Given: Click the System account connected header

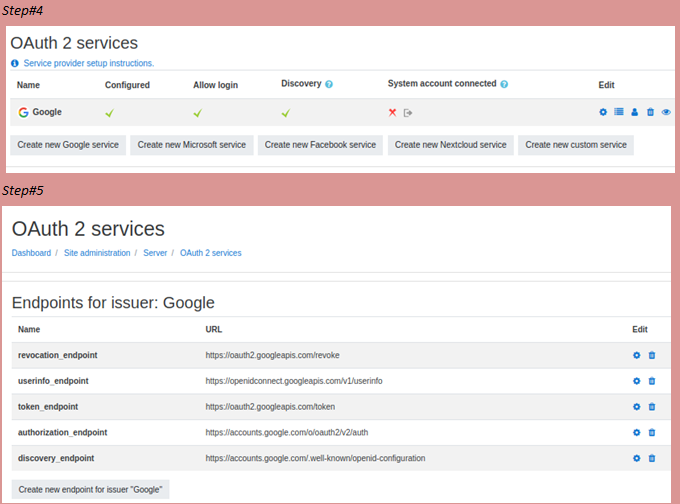Looking at the screenshot, I should coord(442,83).
